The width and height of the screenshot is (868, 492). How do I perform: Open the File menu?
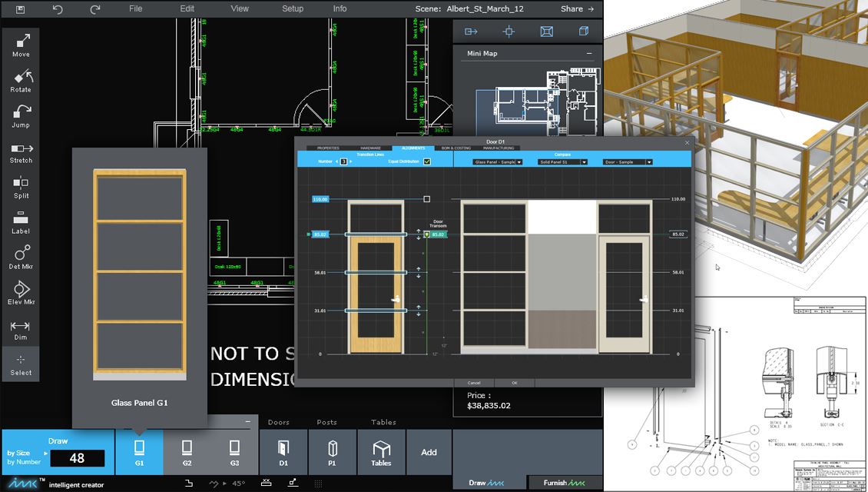click(x=136, y=9)
